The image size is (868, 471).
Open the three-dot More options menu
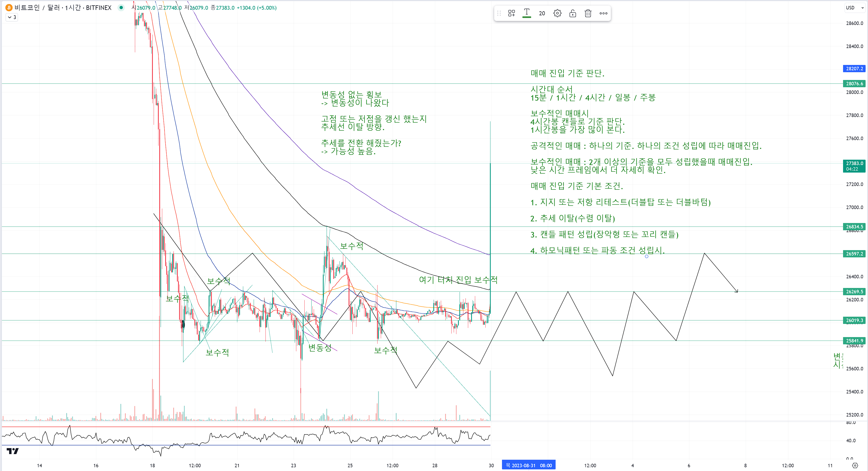603,13
